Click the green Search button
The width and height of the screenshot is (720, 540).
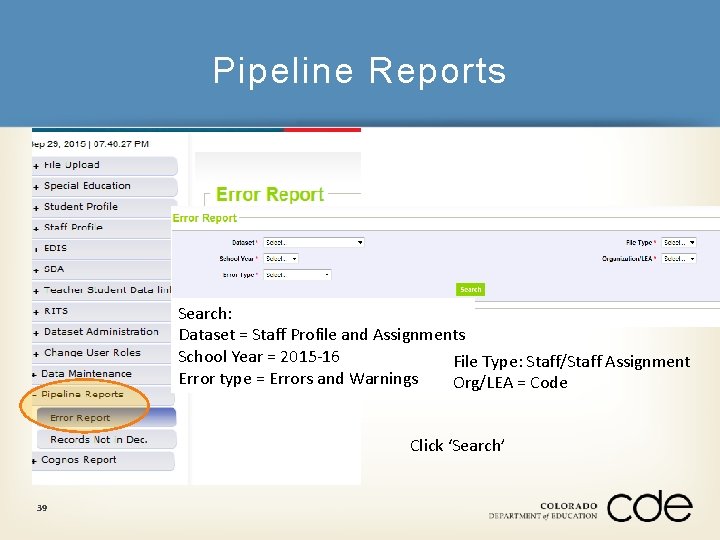470,290
